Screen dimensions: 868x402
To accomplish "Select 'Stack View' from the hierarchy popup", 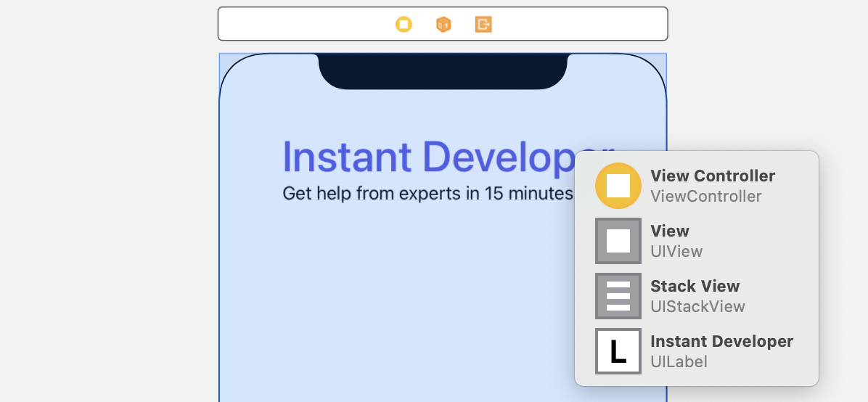I will click(x=695, y=287).
